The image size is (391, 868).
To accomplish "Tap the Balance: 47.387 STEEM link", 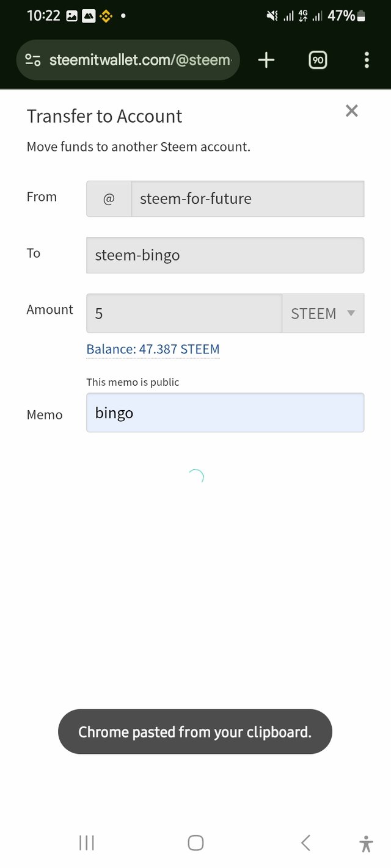I will point(153,349).
